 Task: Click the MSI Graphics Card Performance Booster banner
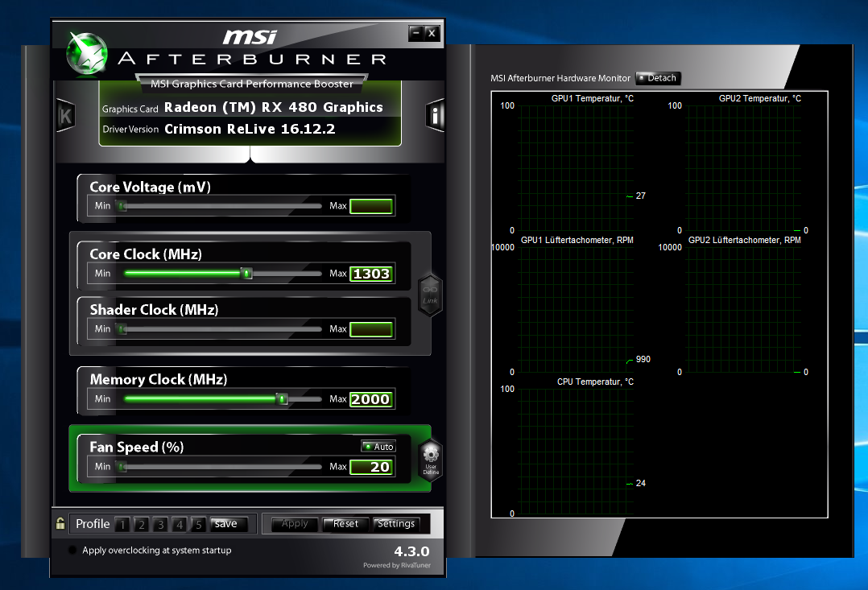252,85
